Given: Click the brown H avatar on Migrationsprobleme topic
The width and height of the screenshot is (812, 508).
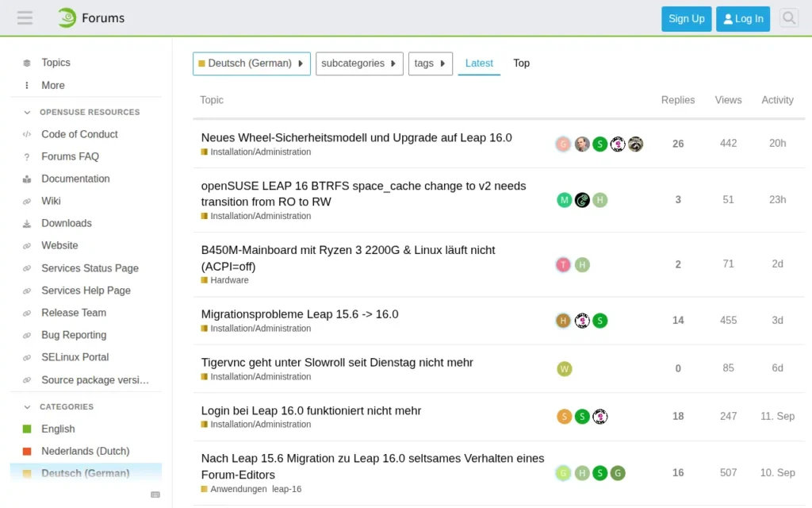Looking at the screenshot, I should 564,321.
